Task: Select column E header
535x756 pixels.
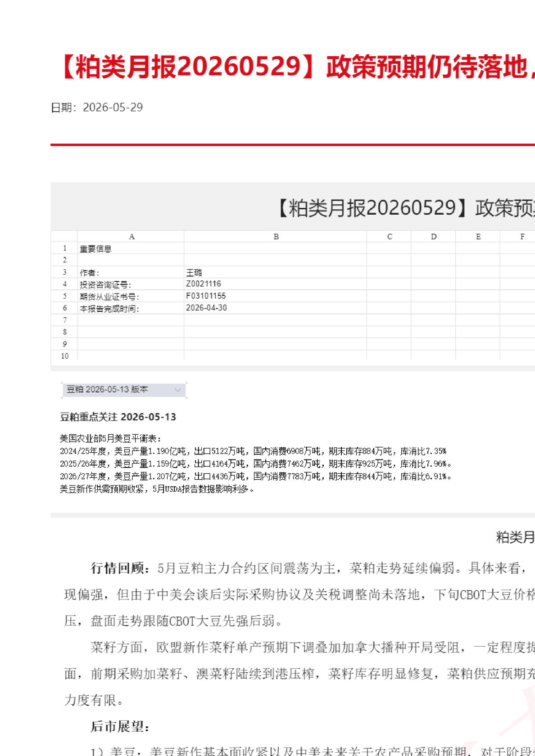Action: coord(478,237)
